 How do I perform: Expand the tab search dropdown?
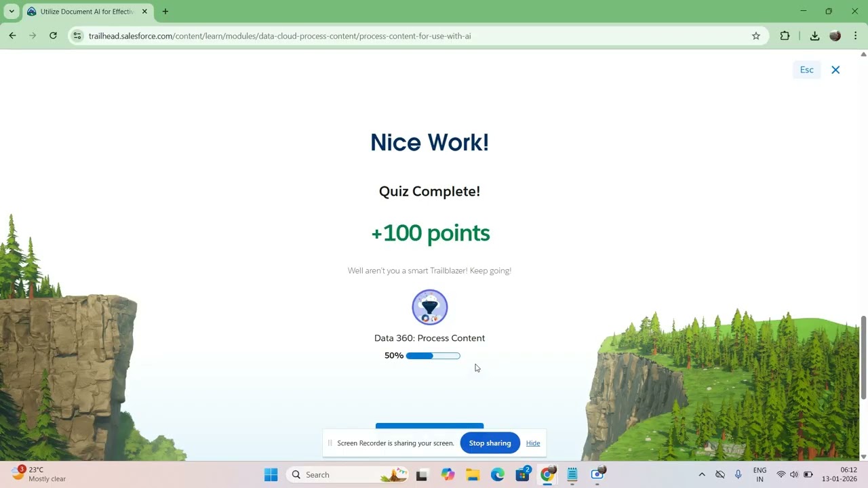coord(11,12)
